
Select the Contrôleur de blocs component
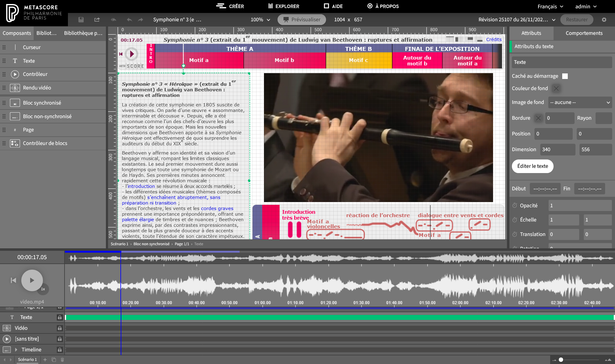pyautogui.click(x=45, y=143)
